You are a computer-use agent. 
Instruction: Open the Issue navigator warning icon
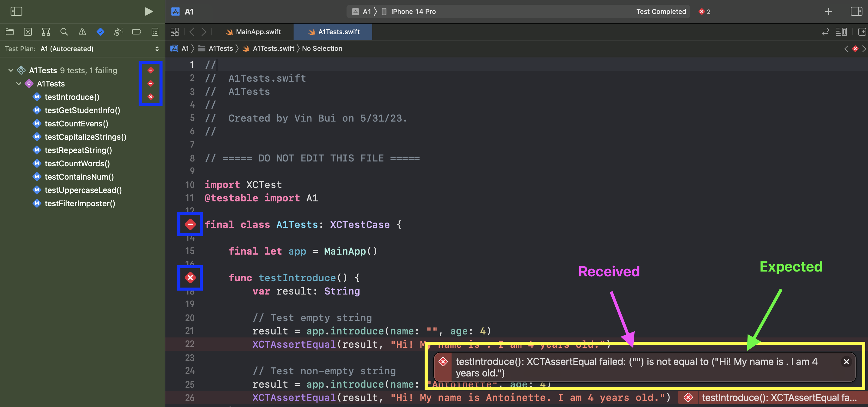[82, 32]
